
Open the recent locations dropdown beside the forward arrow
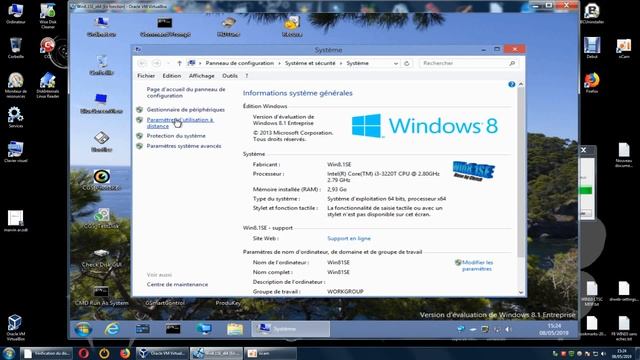168,64
